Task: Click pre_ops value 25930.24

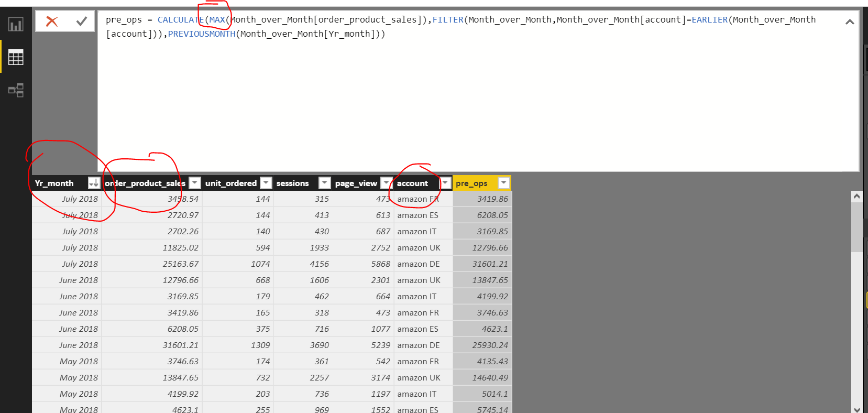Action: click(x=482, y=345)
